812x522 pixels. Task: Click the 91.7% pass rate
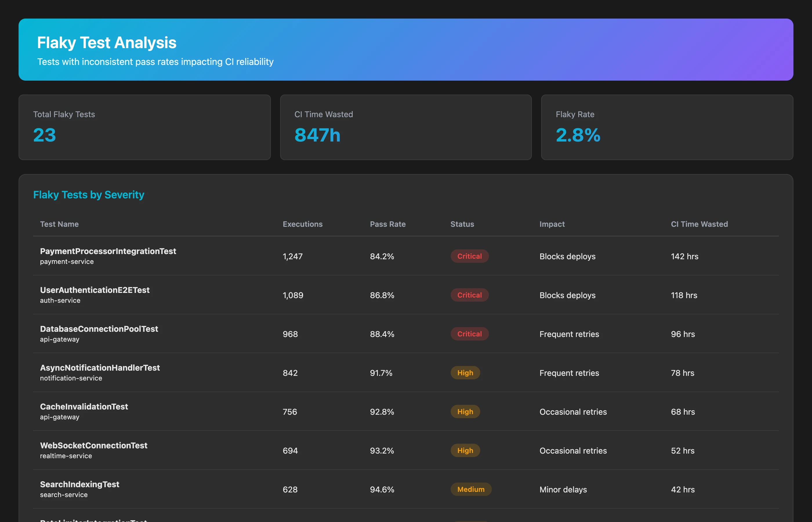click(x=381, y=373)
